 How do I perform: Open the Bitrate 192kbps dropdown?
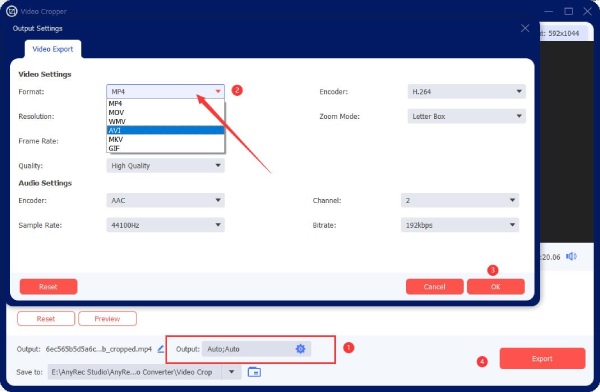pyautogui.click(x=460, y=225)
